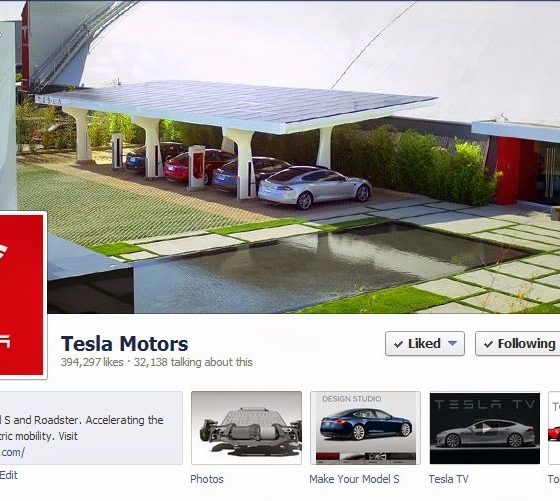Click the checkmark on the Following button

[x=488, y=344]
